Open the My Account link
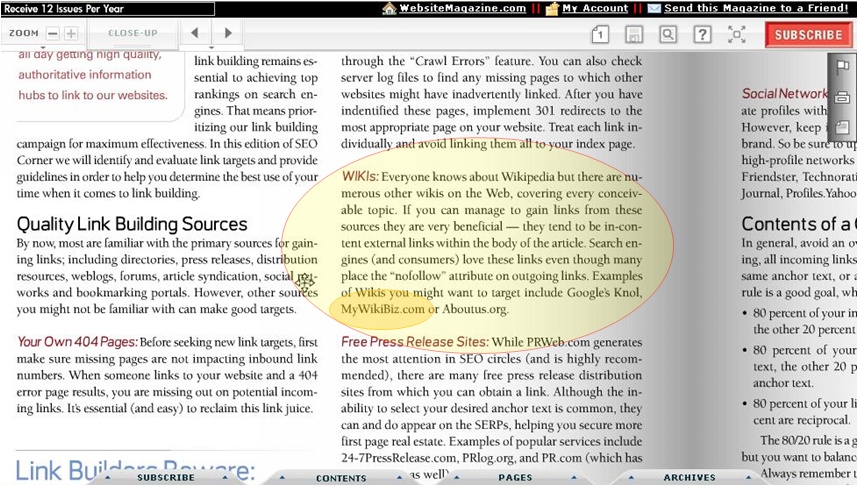Screen dimensions: 858x486 coord(595,8)
